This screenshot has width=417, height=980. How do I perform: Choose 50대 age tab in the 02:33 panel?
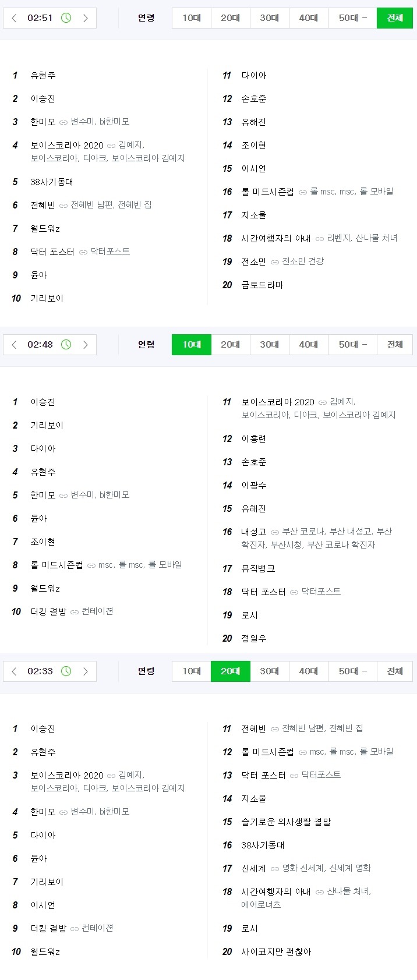pos(352,671)
